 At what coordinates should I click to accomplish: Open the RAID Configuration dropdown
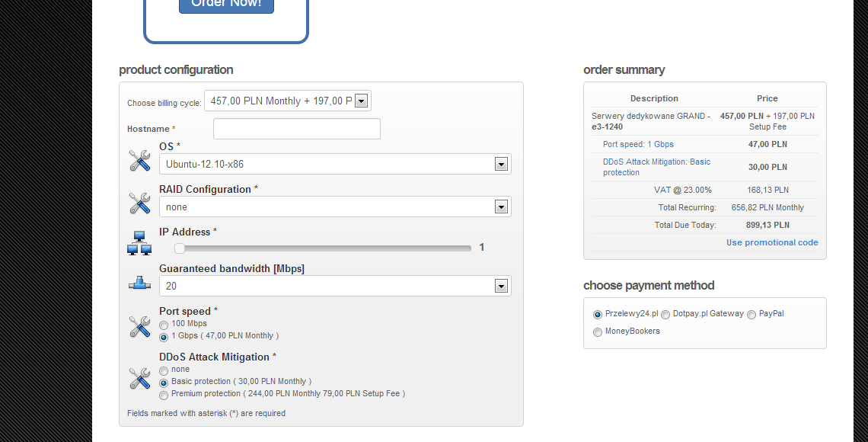pyautogui.click(x=335, y=207)
